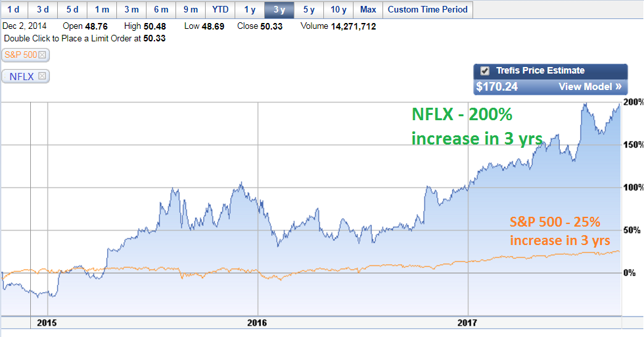
Task: Click the 0% axis label
Action: 630,273
